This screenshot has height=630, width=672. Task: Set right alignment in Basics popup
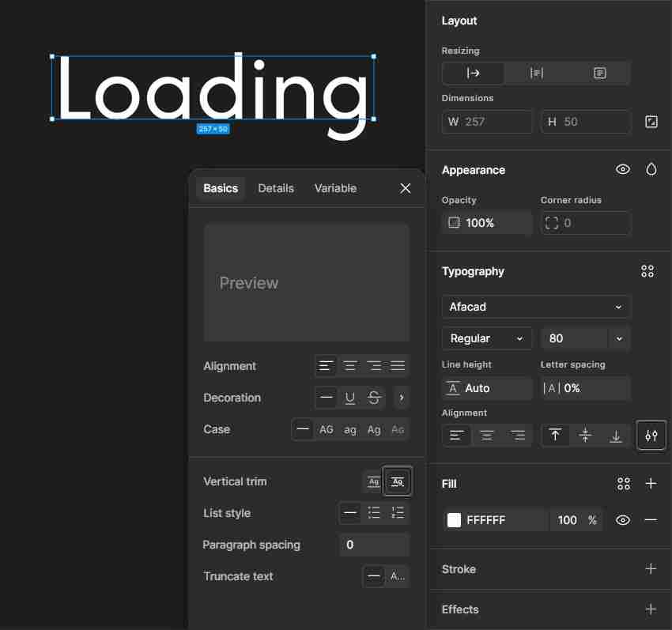[x=374, y=366]
